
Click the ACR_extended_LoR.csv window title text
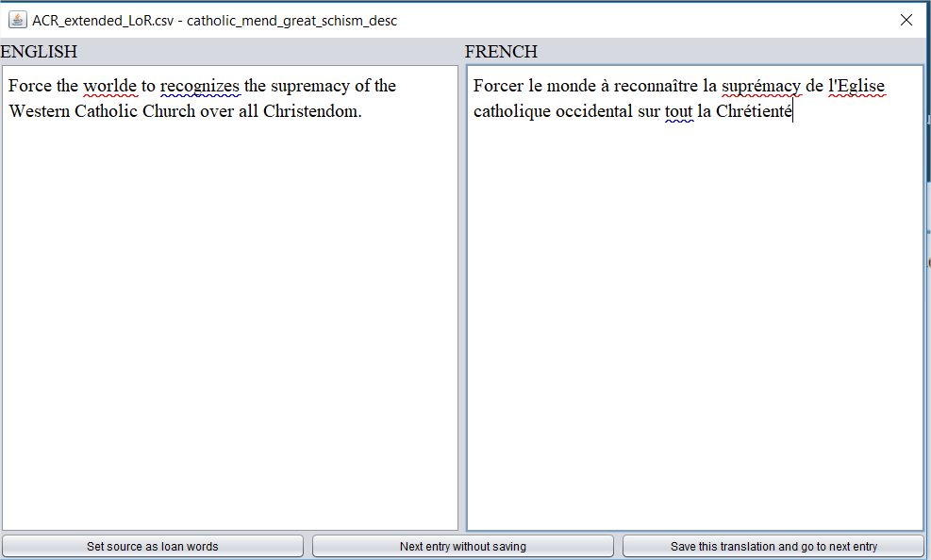[x=214, y=20]
